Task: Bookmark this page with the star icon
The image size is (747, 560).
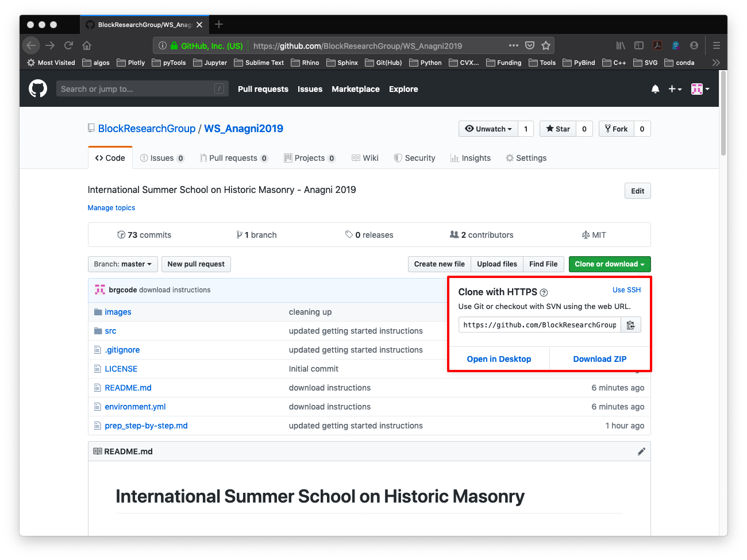Action: tap(546, 45)
